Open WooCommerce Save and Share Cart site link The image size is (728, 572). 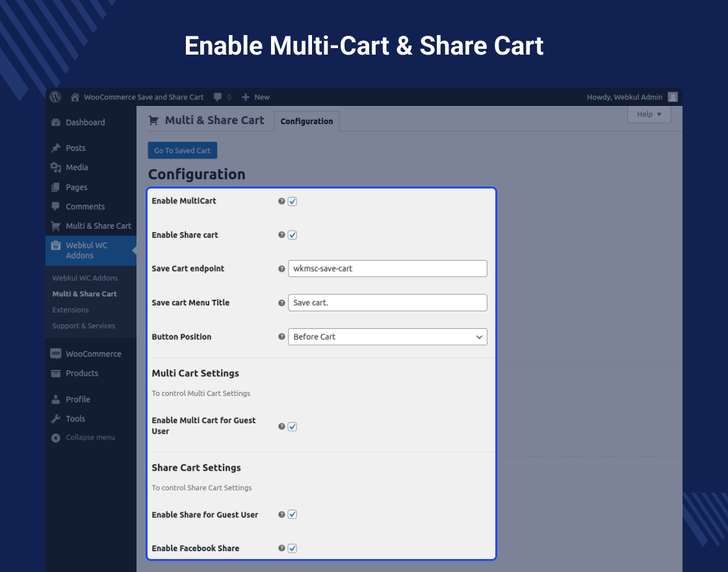(x=144, y=97)
